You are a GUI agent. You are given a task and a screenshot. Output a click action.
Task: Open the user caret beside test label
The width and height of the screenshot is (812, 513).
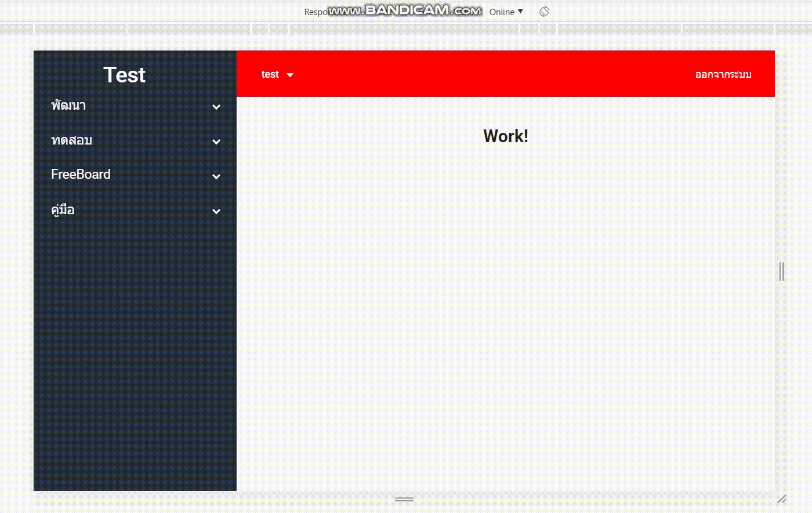click(290, 75)
